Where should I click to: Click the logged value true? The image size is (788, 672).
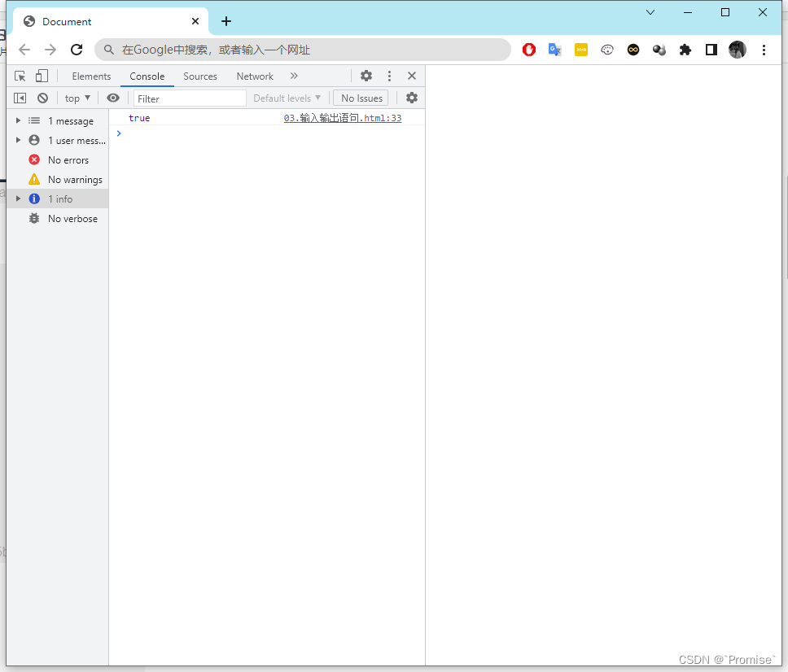click(x=139, y=118)
